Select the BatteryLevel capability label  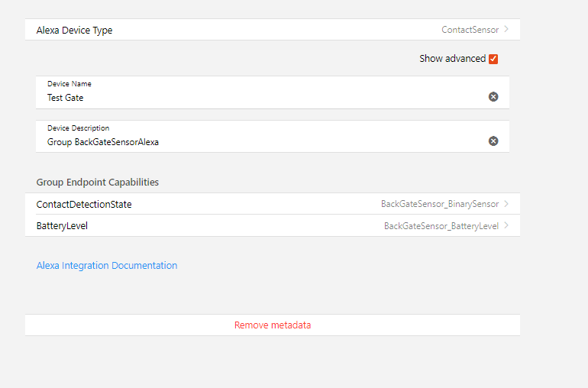(67, 226)
